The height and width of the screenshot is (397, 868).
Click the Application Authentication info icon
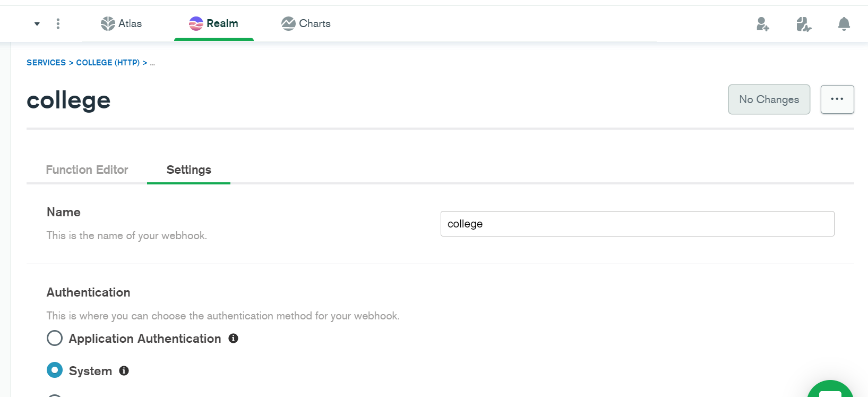pyautogui.click(x=233, y=338)
